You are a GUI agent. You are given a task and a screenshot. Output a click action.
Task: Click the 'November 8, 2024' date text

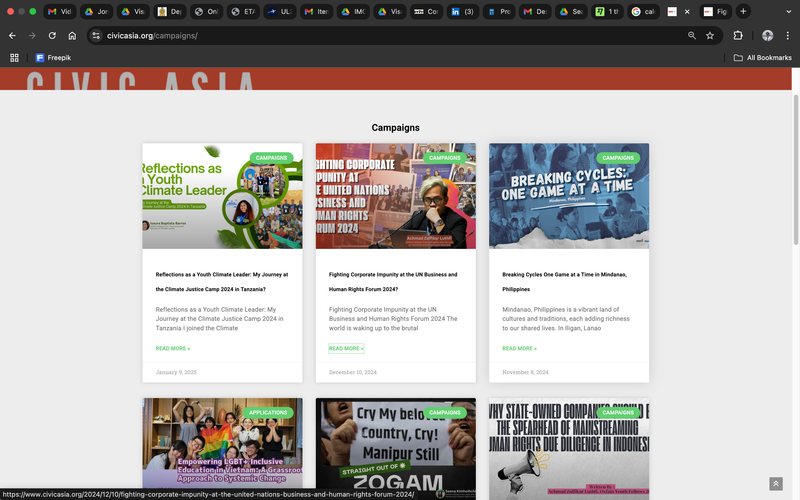click(526, 372)
